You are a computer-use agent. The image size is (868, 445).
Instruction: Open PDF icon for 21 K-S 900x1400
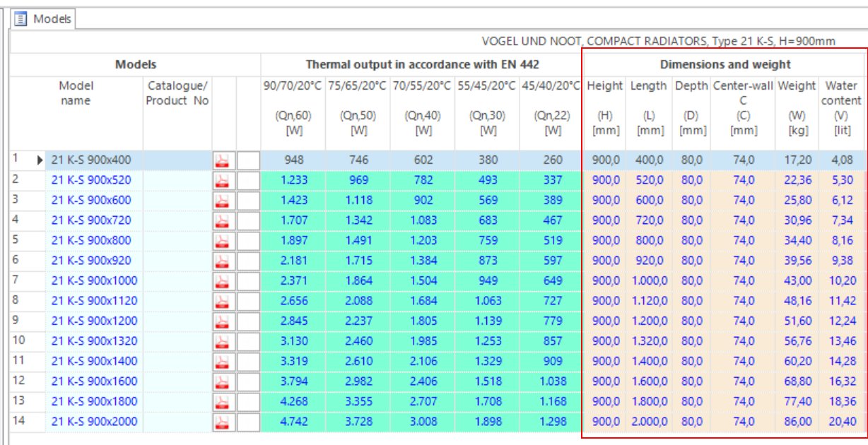click(x=223, y=362)
